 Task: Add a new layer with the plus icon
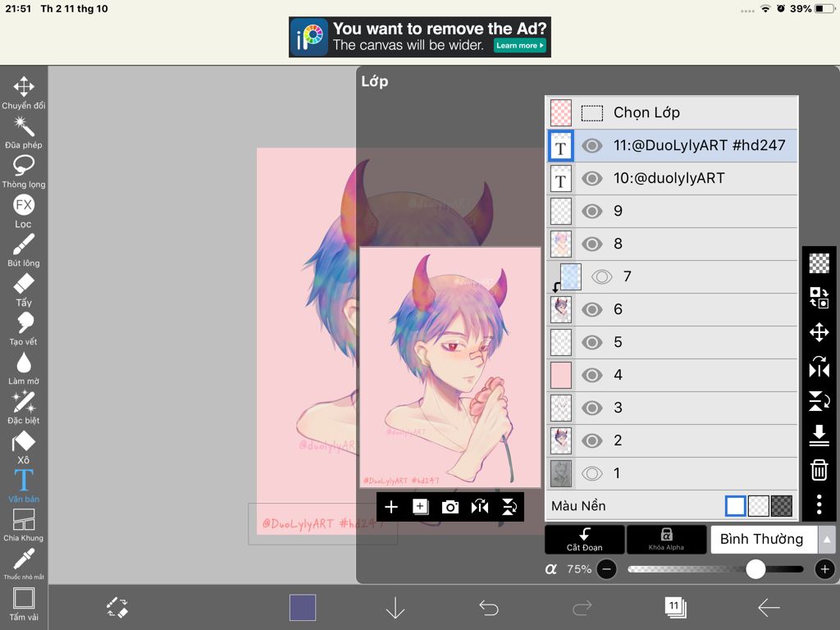click(391, 507)
